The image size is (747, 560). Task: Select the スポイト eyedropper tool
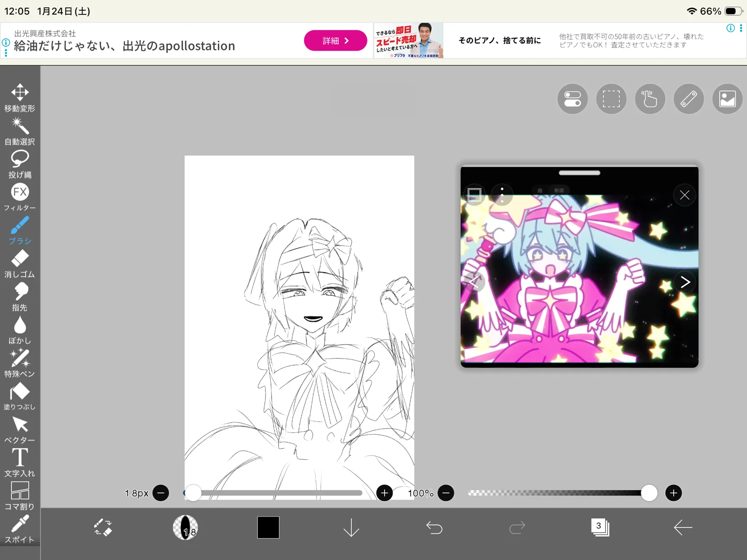(x=20, y=529)
